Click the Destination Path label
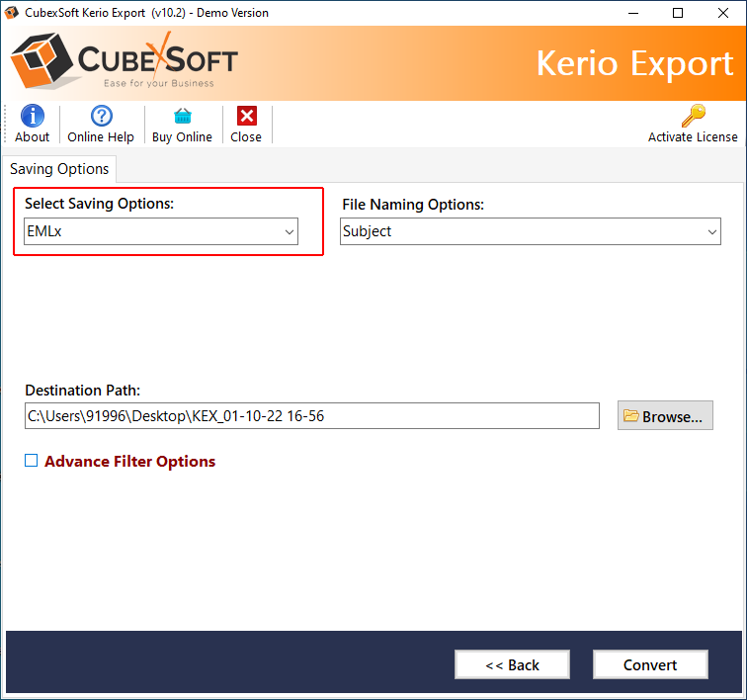This screenshot has width=747, height=700. pyautogui.click(x=82, y=391)
